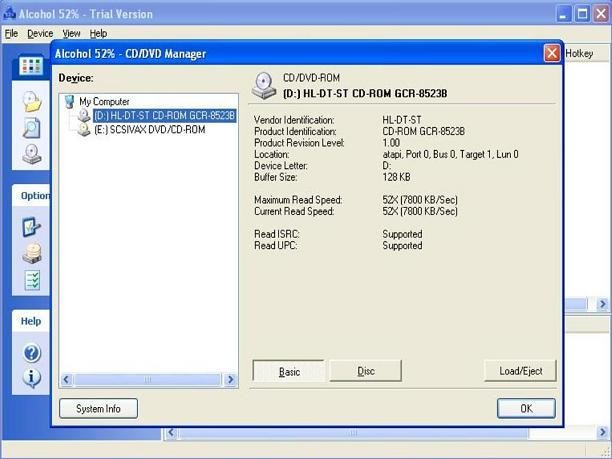Click the CD drive manager icon in sidebar
This screenshot has width=612, height=459.
pyautogui.click(x=32, y=154)
